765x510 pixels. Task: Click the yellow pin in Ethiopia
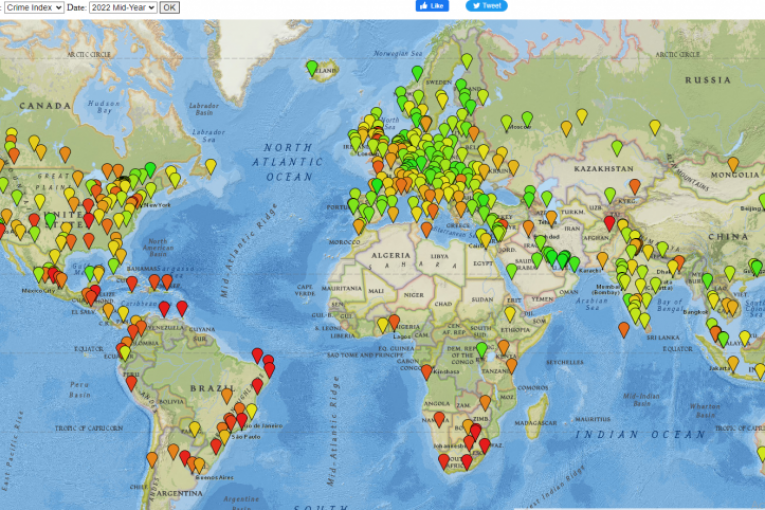[509, 313]
